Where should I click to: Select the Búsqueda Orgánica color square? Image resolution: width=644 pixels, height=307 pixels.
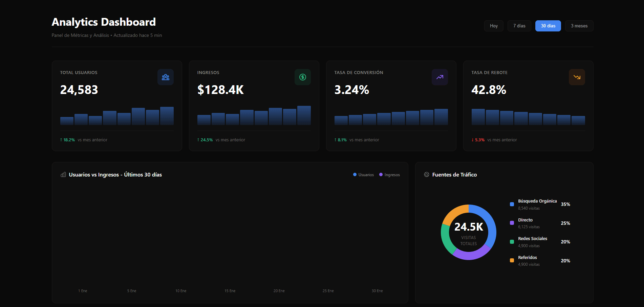512,204
